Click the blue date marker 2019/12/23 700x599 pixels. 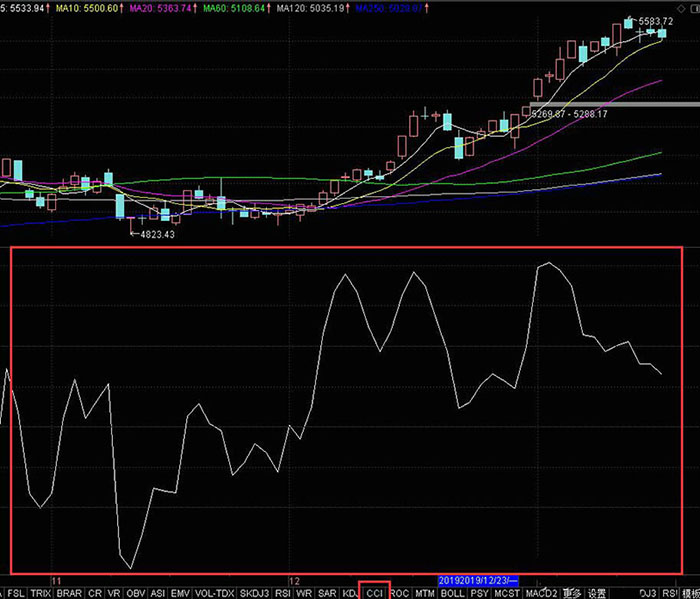[x=478, y=581]
